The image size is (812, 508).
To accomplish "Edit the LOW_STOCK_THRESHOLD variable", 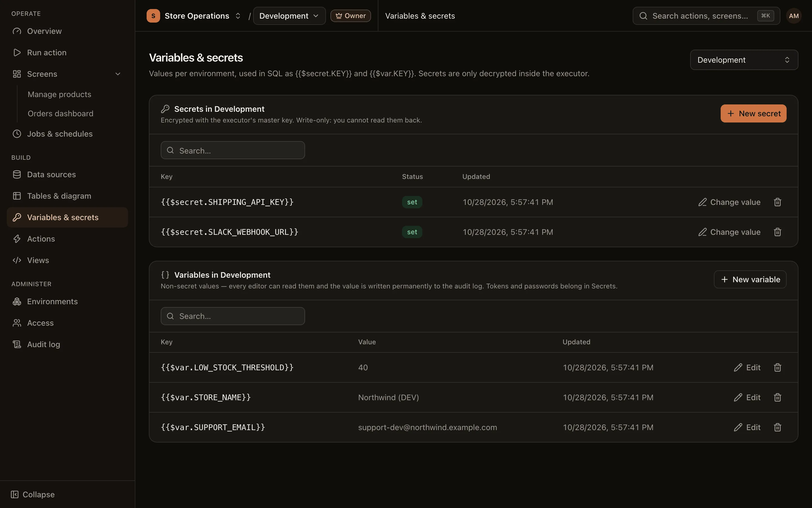I will (747, 367).
